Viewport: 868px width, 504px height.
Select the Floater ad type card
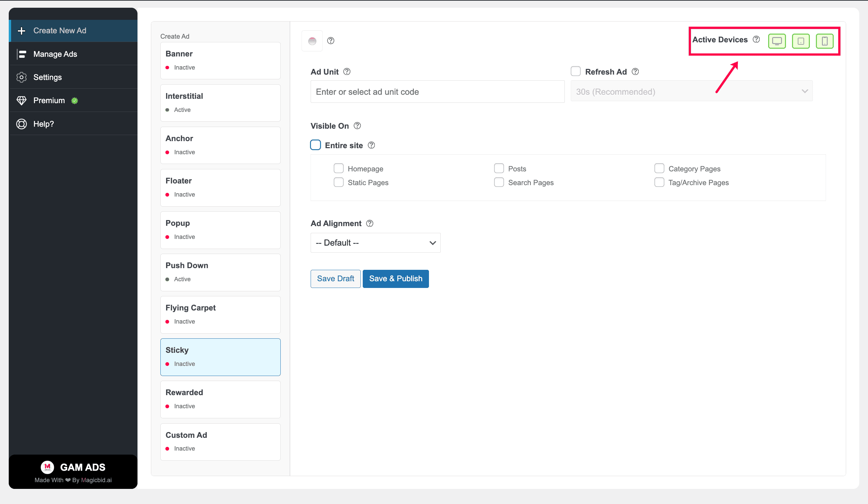point(221,187)
